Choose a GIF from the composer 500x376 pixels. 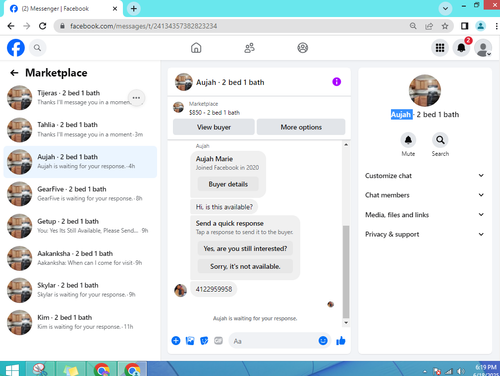[218, 341]
